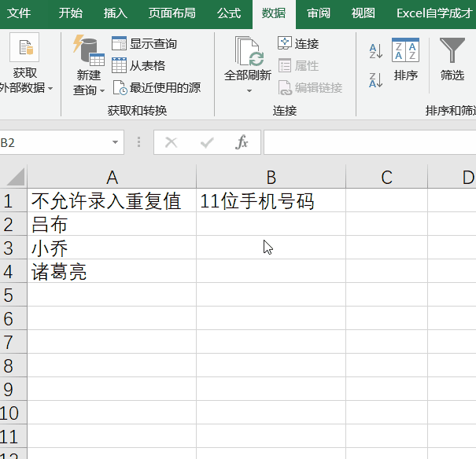Switch to the 插入 (Insert) tab
This screenshot has height=459, width=476.
coord(116,13)
